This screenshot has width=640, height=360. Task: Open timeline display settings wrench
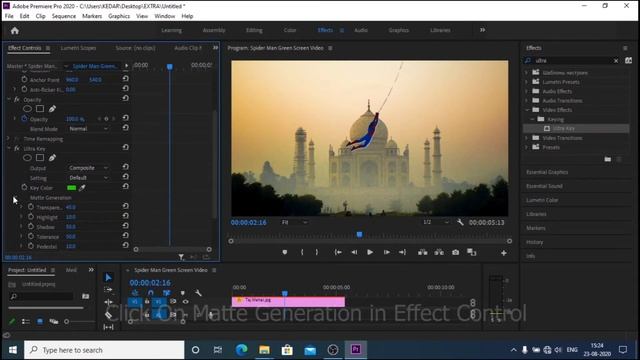[198, 293]
